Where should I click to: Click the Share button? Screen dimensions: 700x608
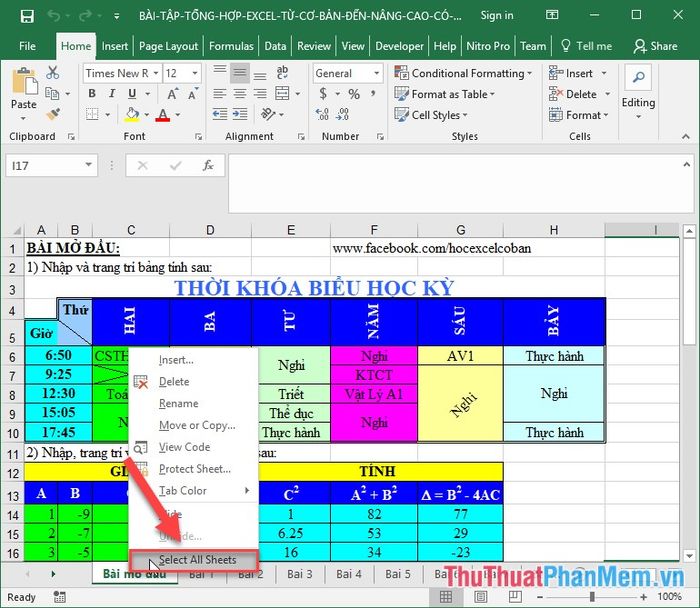tap(656, 46)
